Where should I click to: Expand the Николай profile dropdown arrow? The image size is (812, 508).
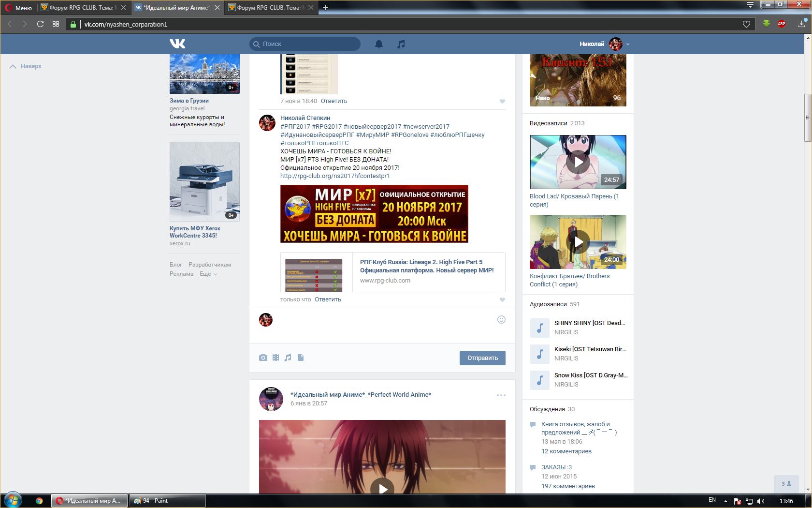(628, 44)
